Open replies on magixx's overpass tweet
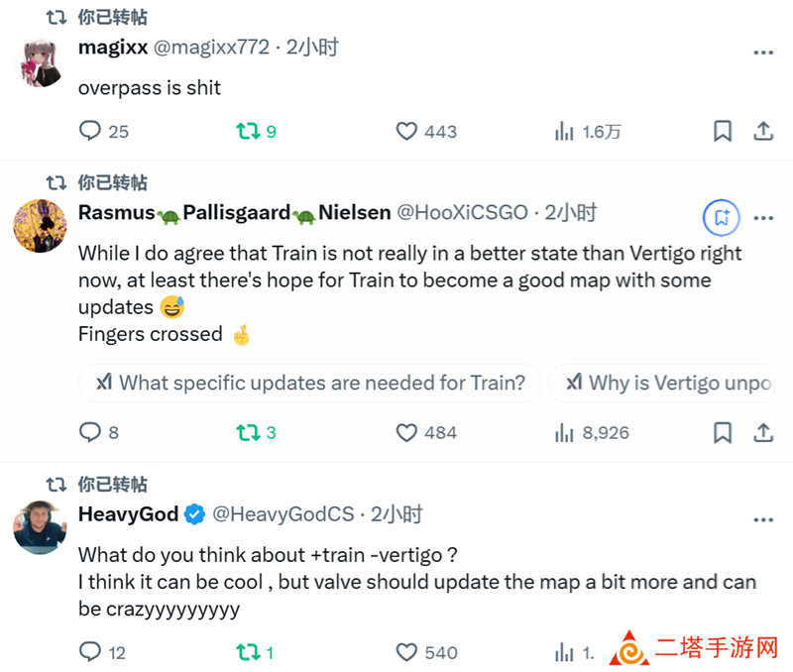This screenshot has width=793, height=672. pos(104,131)
